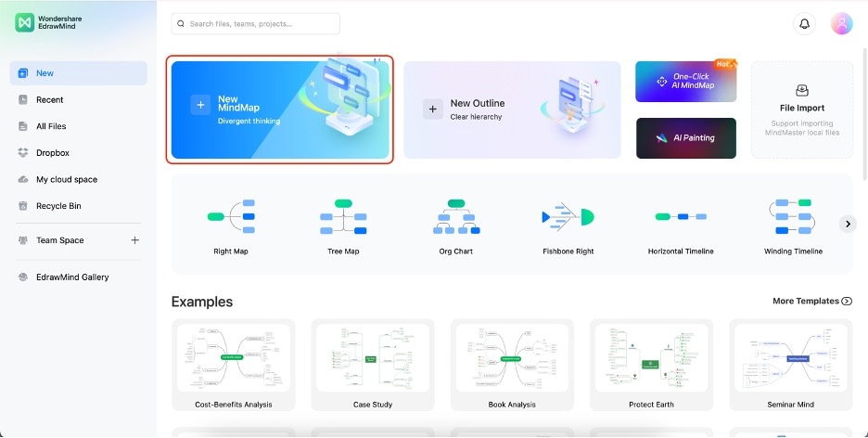Show more layouts with right arrow
868x438 pixels.
point(848,224)
